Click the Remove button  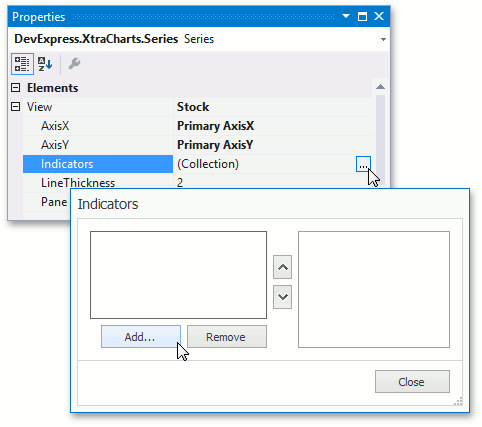[x=227, y=337]
